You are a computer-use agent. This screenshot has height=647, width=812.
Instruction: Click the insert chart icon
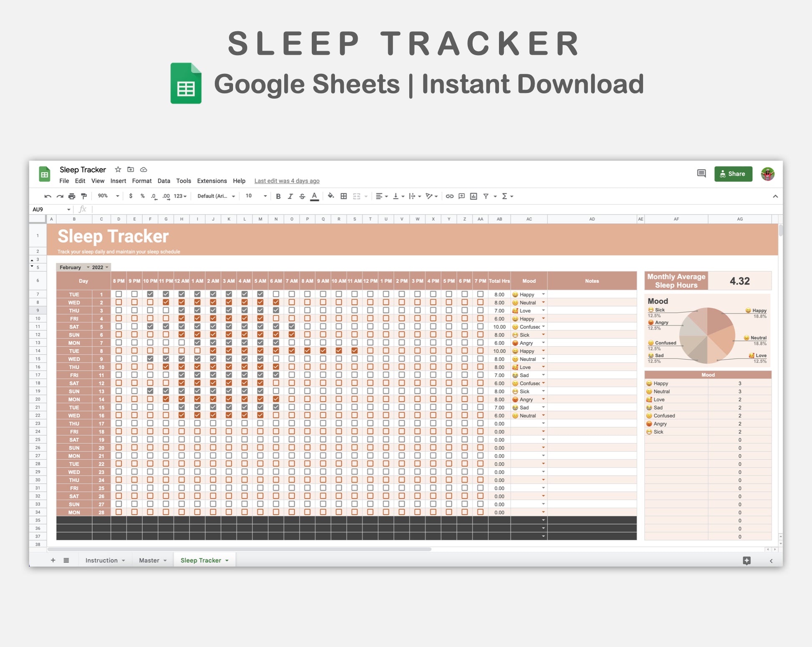(x=474, y=196)
